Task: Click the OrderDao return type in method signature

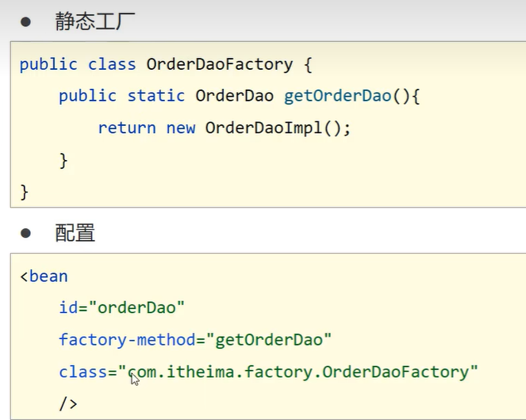Action: [235, 96]
